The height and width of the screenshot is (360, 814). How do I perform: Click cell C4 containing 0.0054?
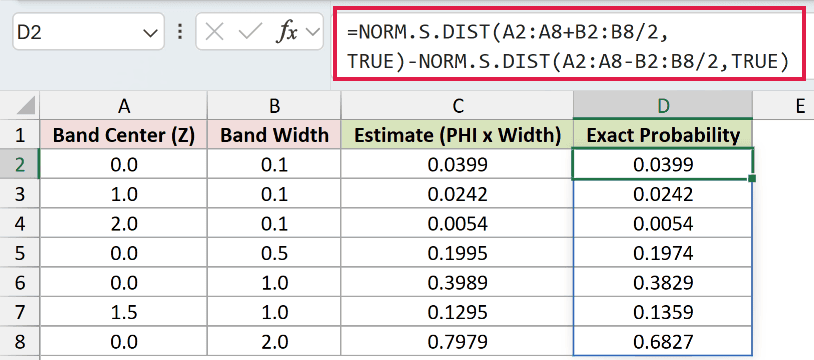coord(457,223)
